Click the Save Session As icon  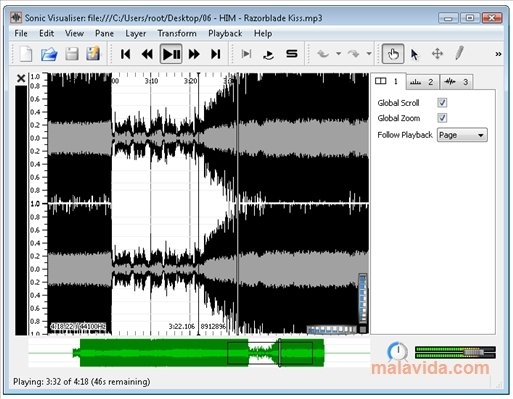(x=93, y=54)
